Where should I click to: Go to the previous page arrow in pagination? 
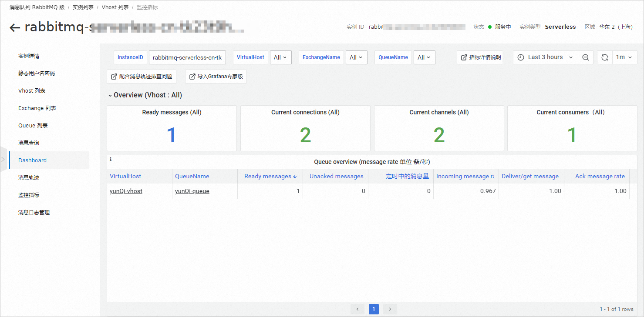click(357, 309)
